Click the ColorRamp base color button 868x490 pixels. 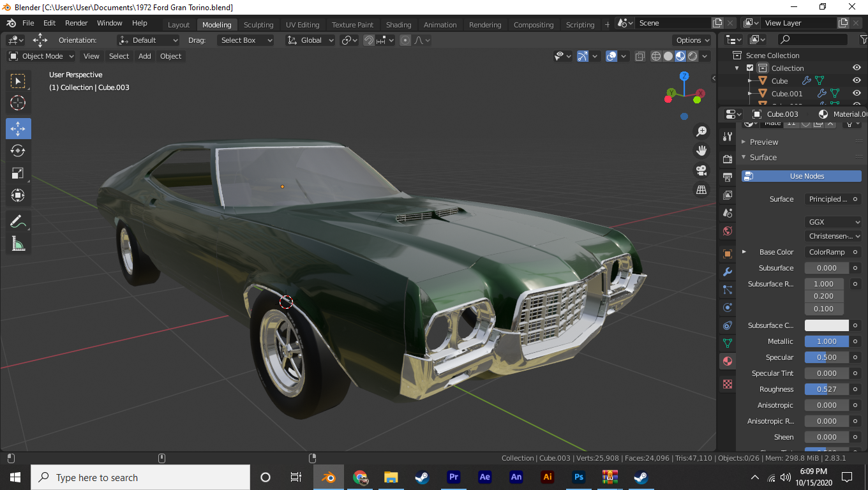coord(828,252)
